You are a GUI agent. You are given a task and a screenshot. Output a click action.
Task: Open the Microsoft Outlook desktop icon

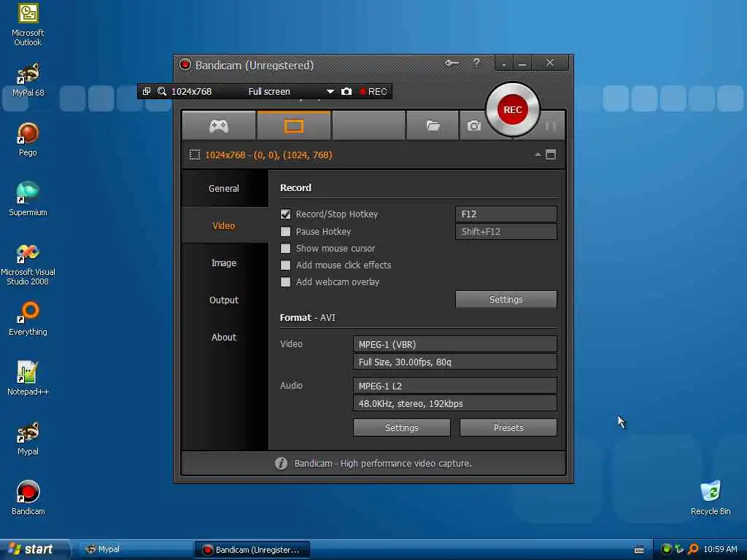click(28, 25)
